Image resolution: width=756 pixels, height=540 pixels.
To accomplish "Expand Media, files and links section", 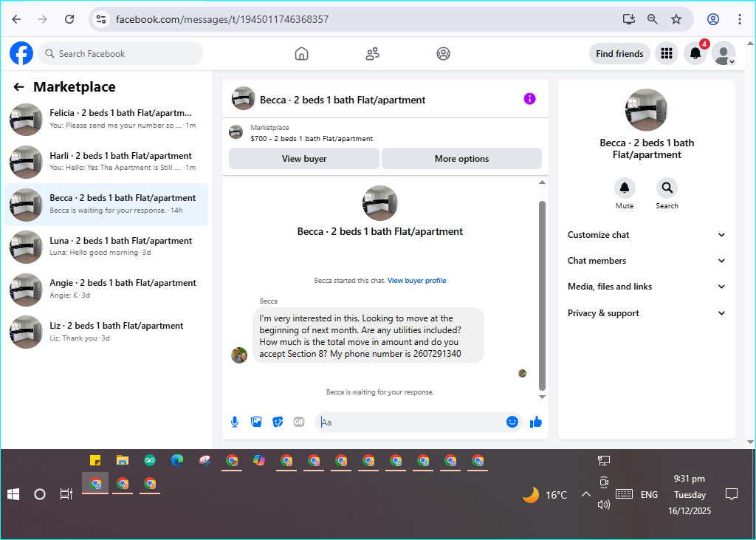I will (647, 287).
